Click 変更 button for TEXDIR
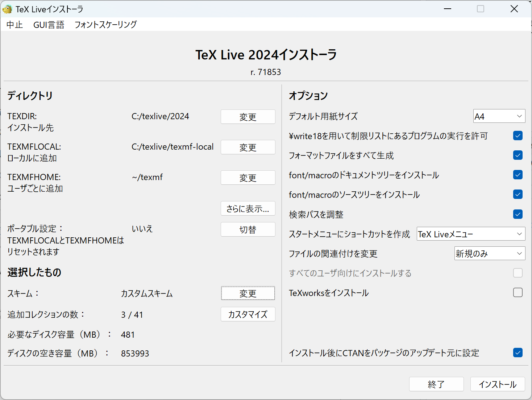 (248, 117)
